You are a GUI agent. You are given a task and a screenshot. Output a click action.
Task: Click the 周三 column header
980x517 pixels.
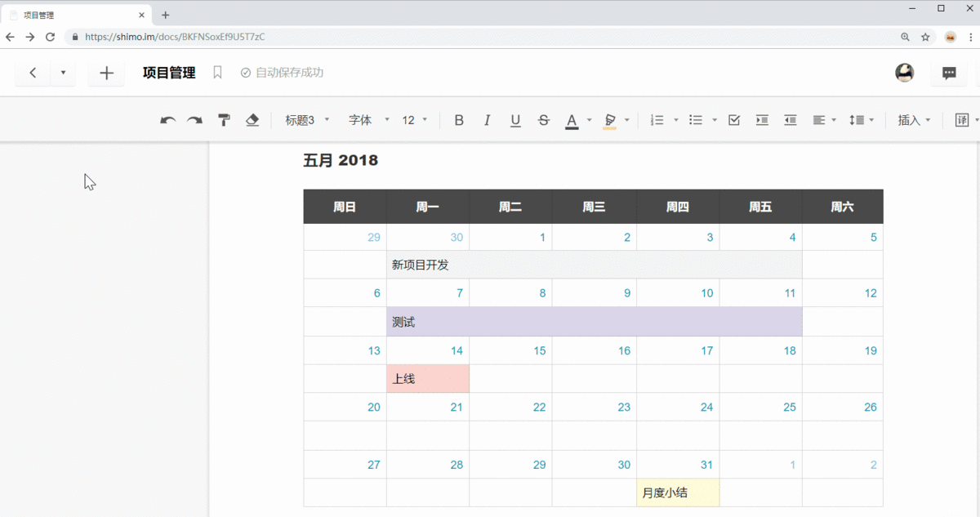click(x=594, y=207)
